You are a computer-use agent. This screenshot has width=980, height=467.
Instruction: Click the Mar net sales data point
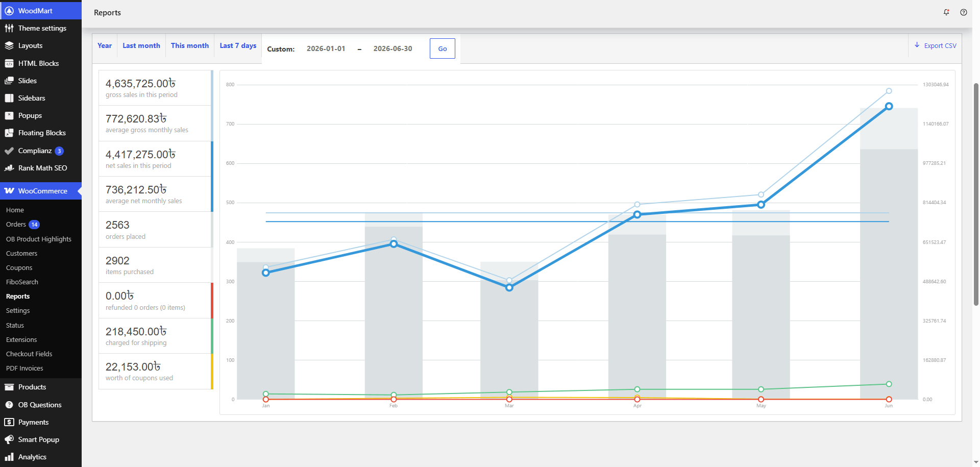click(509, 288)
